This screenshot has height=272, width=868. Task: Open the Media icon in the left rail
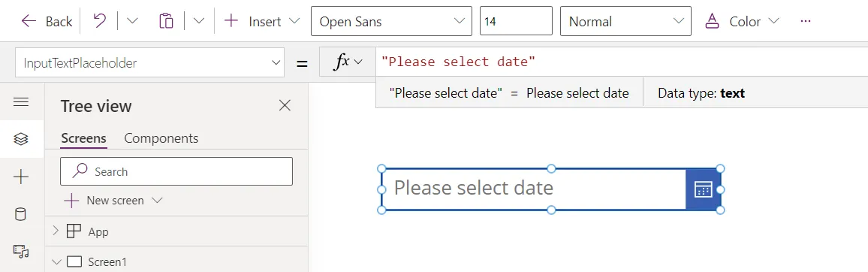pyautogui.click(x=21, y=252)
